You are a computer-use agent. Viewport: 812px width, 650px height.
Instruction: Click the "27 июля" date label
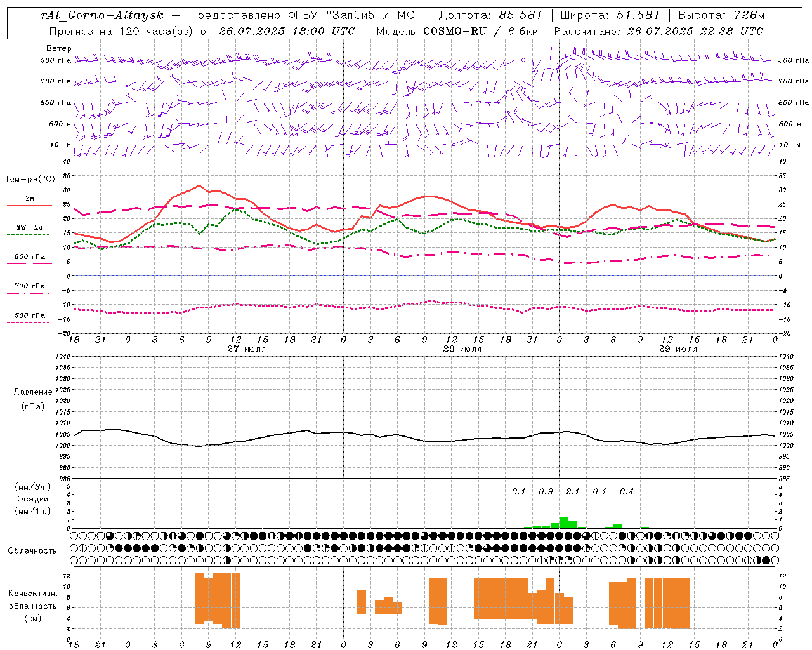[x=246, y=349]
